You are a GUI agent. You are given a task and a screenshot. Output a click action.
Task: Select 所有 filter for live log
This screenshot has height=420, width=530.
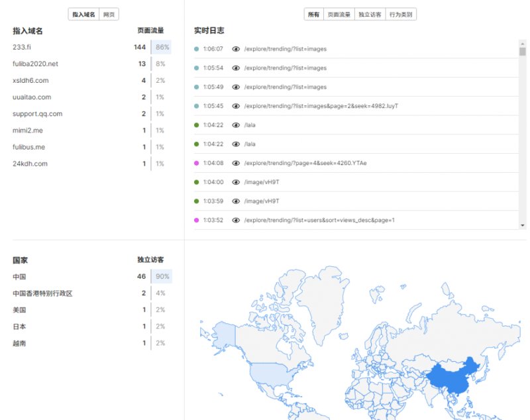point(313,15)
